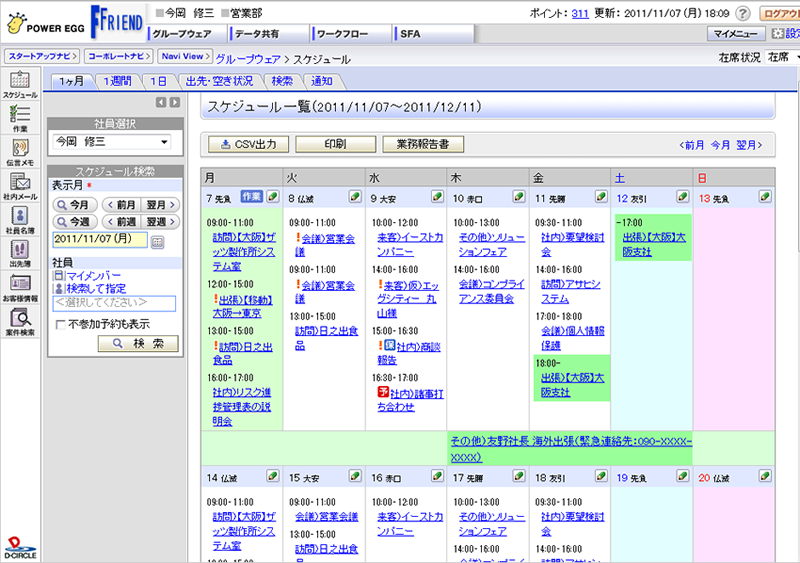Click the 検索 button in search panel
The width and height of the screenshot is (800, 563).
138,344
